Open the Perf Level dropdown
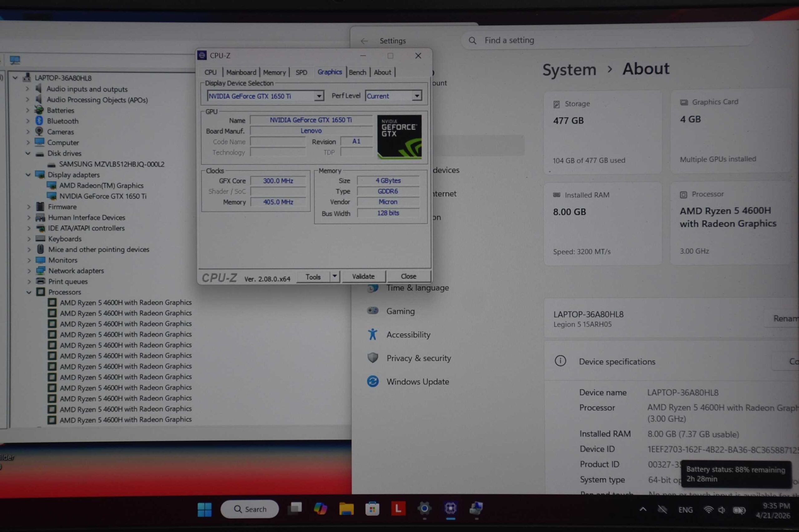This screenshot has height=532, width=799. click(416, 96)
